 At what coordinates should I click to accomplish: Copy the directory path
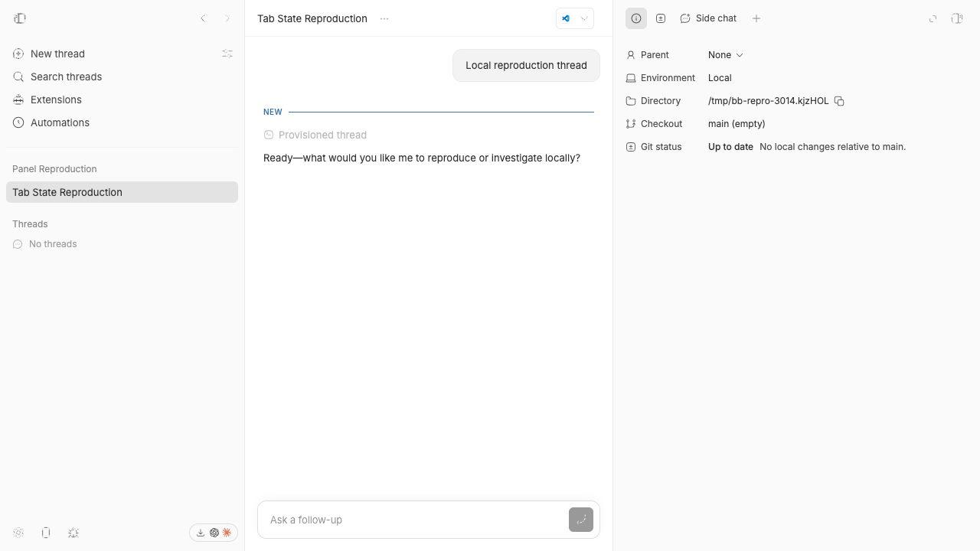tap(839, 101)
